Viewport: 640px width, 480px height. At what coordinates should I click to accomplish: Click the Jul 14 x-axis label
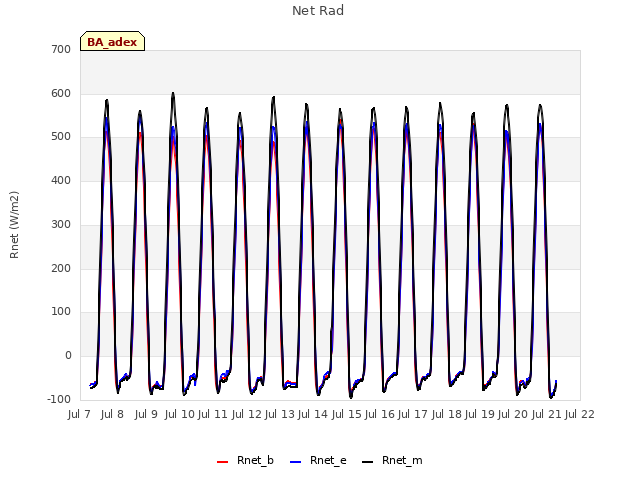[x=313, y=414]
